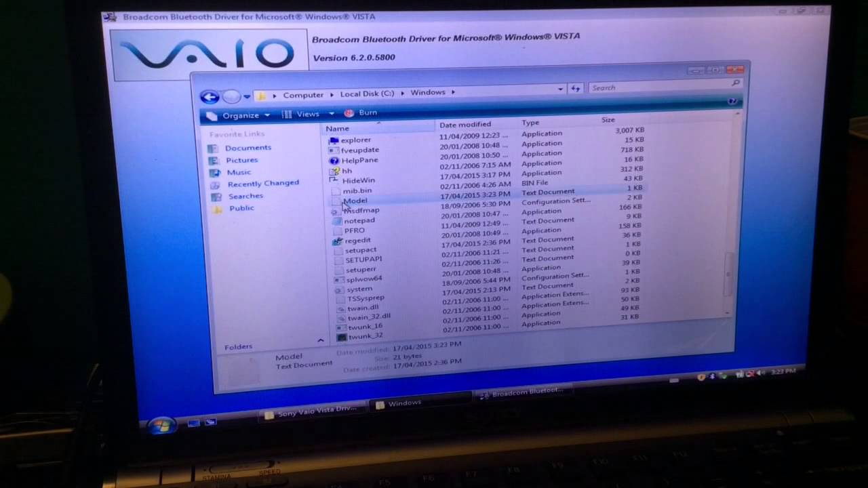Focus the Search box in Explorer
Image resolution: width=868 pixels, height=488 pixels.
pos(665,86)
